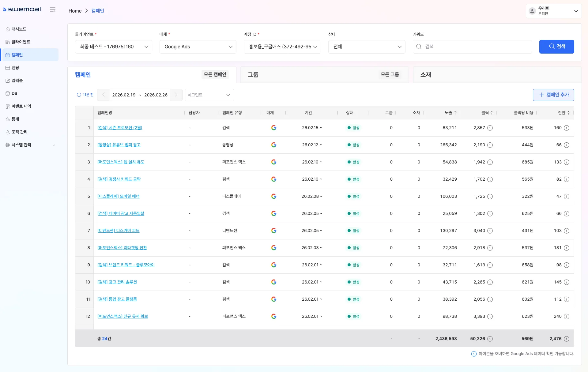Switch to the 소재 tab

pos(426,75)
